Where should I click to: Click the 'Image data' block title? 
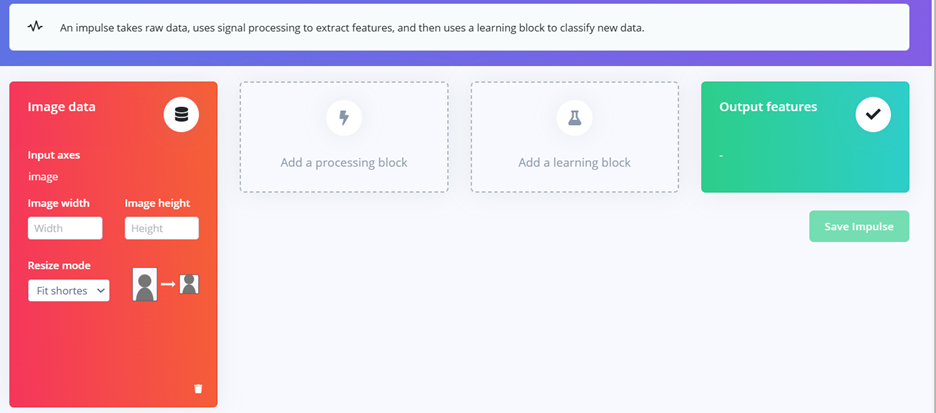[x=62, y=107]
